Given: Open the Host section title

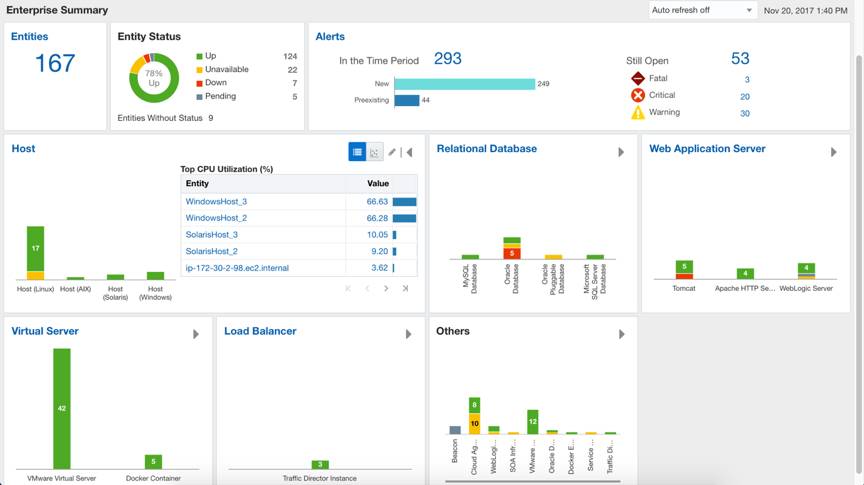Looking at the screenshot, I should tap(23, 148).
